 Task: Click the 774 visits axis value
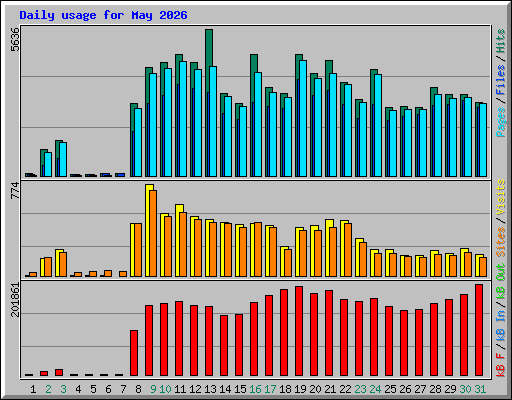tap(15, 191)
